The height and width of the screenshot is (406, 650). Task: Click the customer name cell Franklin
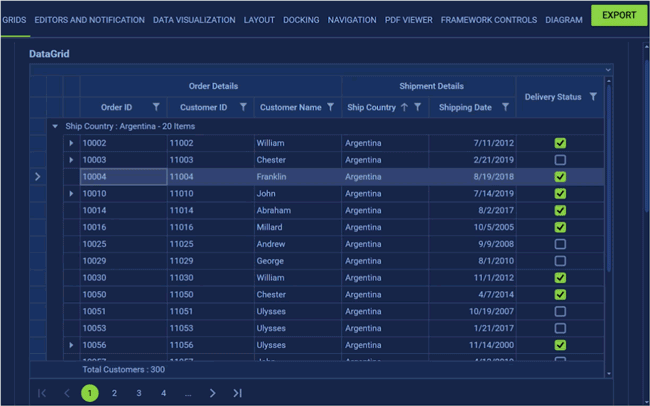pos(297,177)
